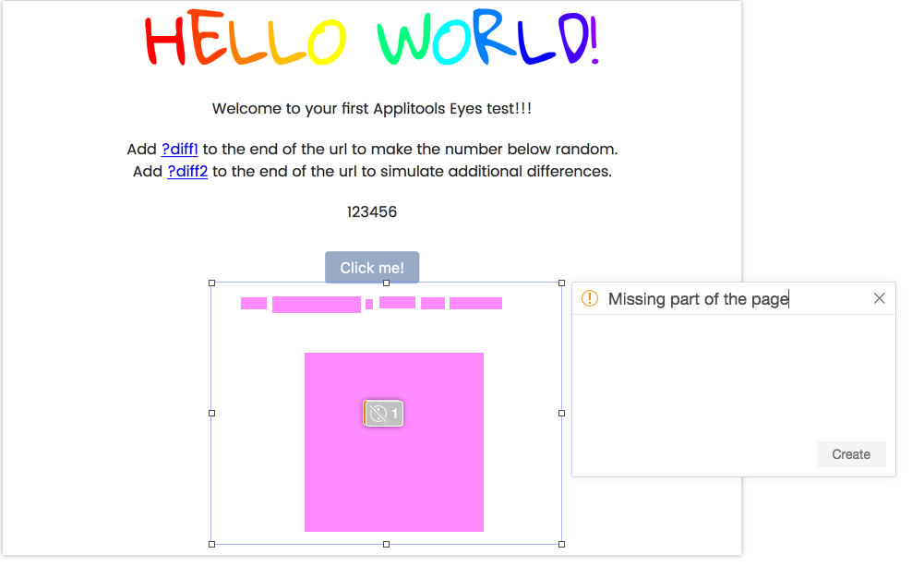924x566 pixels.
Task: Click the top-left region resize handle
Action: click(212, 283)
